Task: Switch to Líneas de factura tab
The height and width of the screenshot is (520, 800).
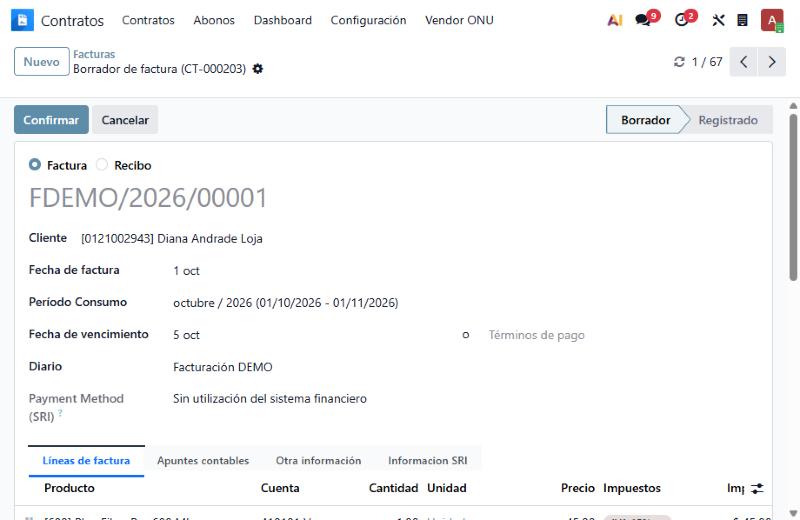Action: pos(86,461)
